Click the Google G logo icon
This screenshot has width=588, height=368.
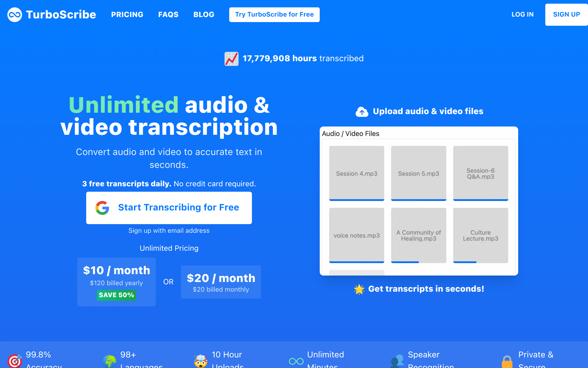[x=102, y=208]
